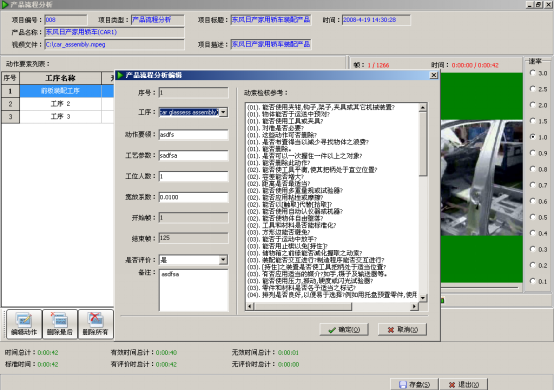
Task: Click the 宽放系数 input field
Action: tap(194, 197)
